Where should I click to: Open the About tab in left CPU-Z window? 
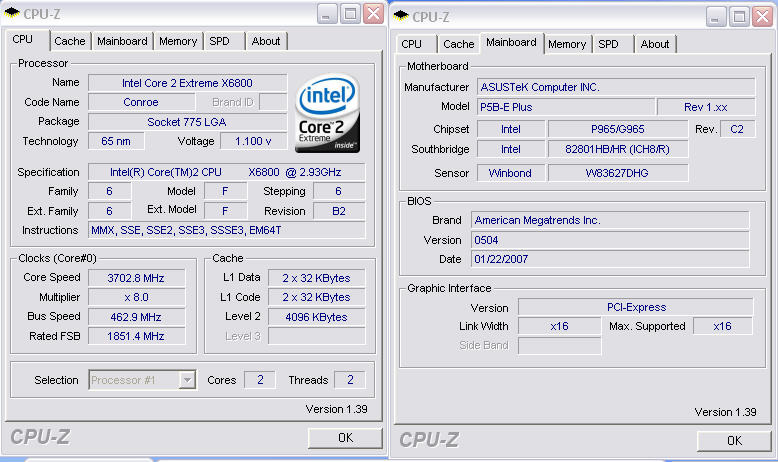pos(266,41)
